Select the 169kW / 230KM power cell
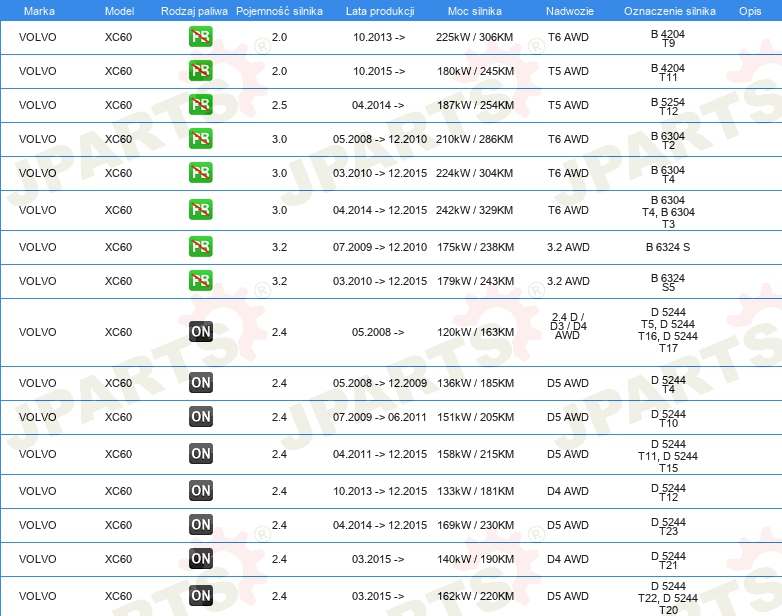This screenshot has width=782, height=616. 475,525
